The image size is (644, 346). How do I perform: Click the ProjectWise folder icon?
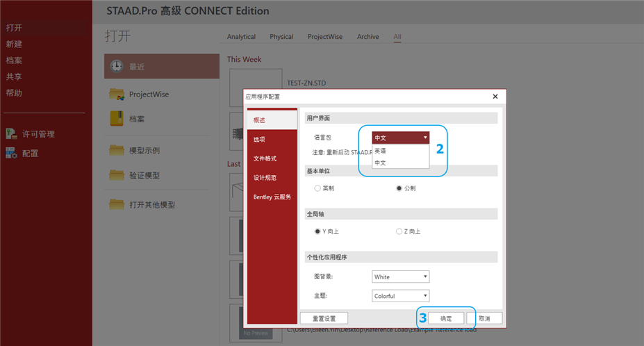117,94
